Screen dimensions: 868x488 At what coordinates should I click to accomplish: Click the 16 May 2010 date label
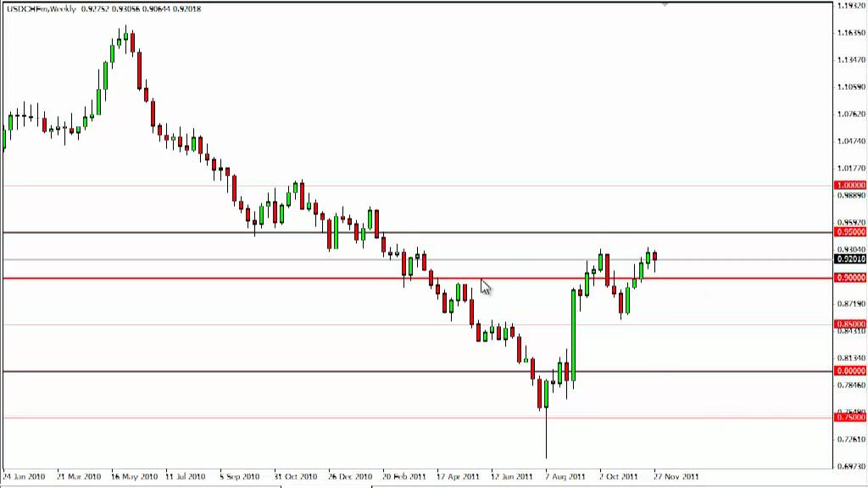(x=133, y=476)
